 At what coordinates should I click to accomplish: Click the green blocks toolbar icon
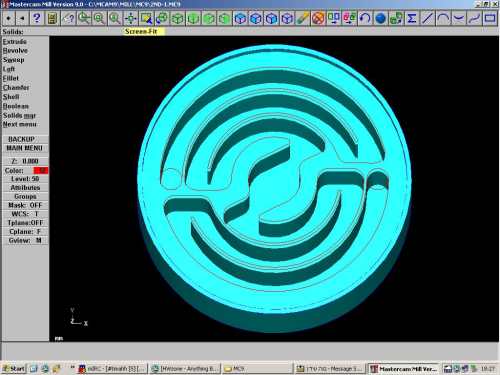point(396,18)
